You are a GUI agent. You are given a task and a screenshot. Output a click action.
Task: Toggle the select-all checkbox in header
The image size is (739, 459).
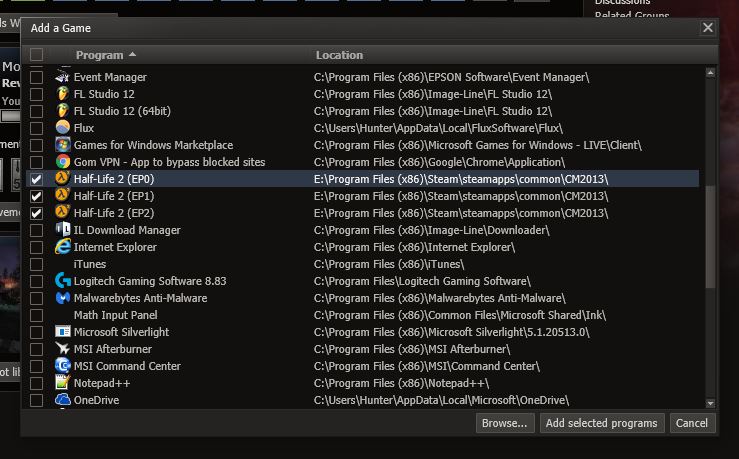[x=37, y=55]
